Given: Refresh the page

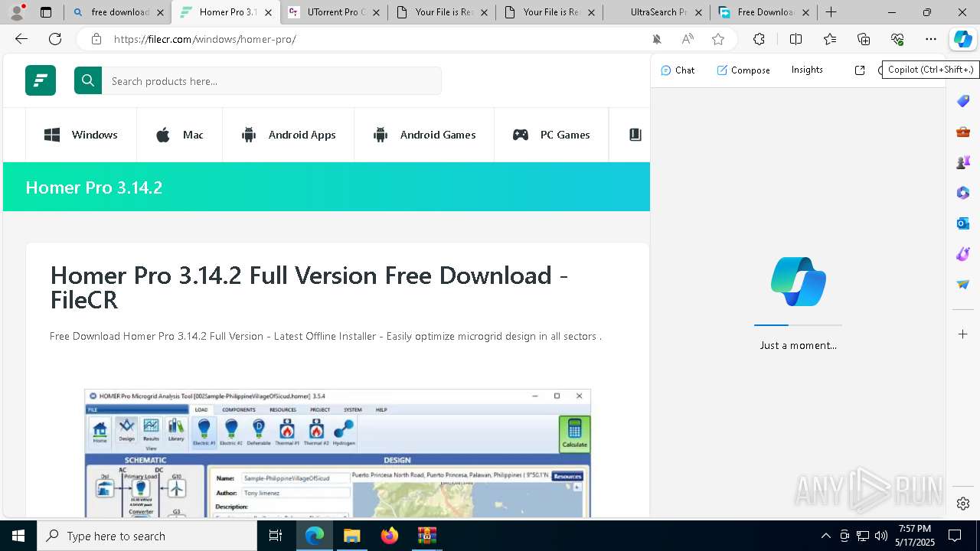Looking at the screenshot, I should 55,39.
